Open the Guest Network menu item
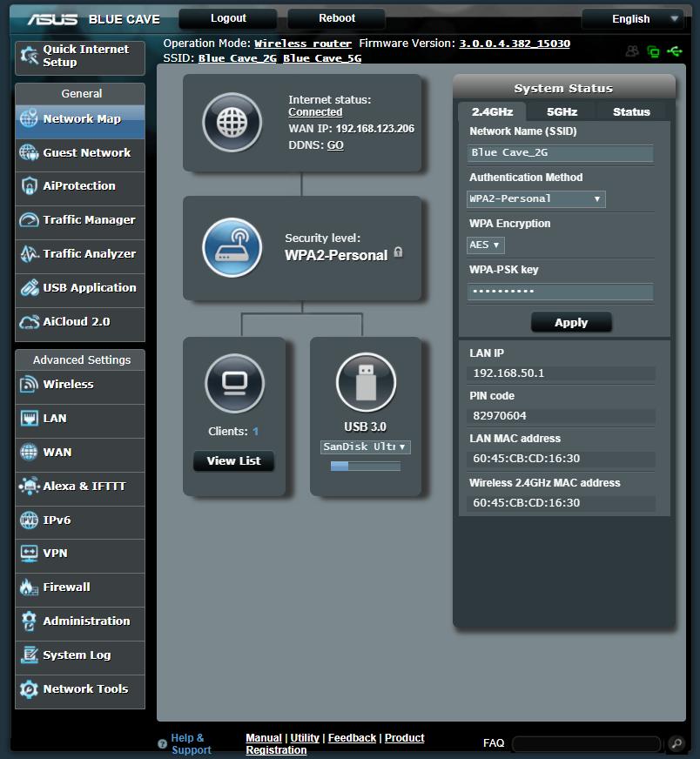This screenshot has width=700, height=759. (x=80, y=153)
